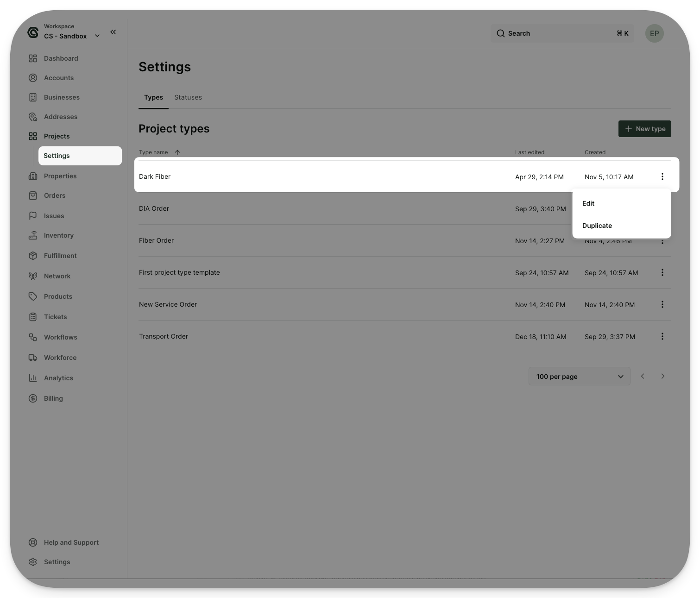Click the Network antenna icon
The image size is (700, 598).
point(33,276)
